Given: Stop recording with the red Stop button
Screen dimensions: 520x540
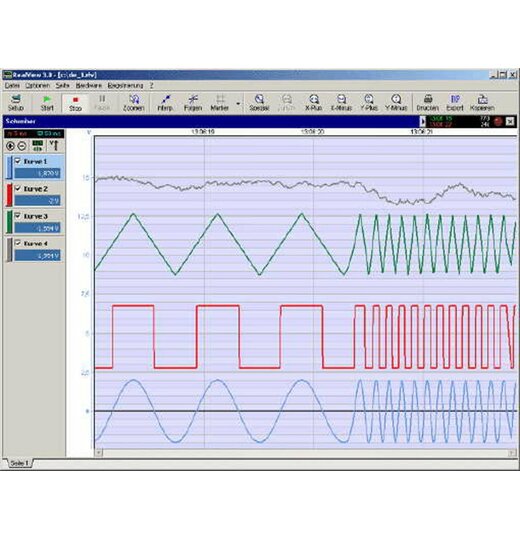Looking at the screenshot, I should [x=75, y=103].
